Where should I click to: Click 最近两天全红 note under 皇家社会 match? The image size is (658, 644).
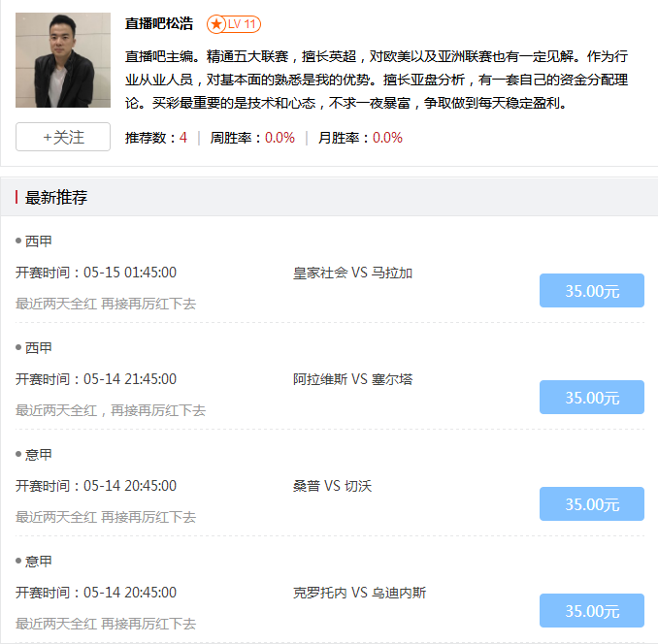pos(106,304)
